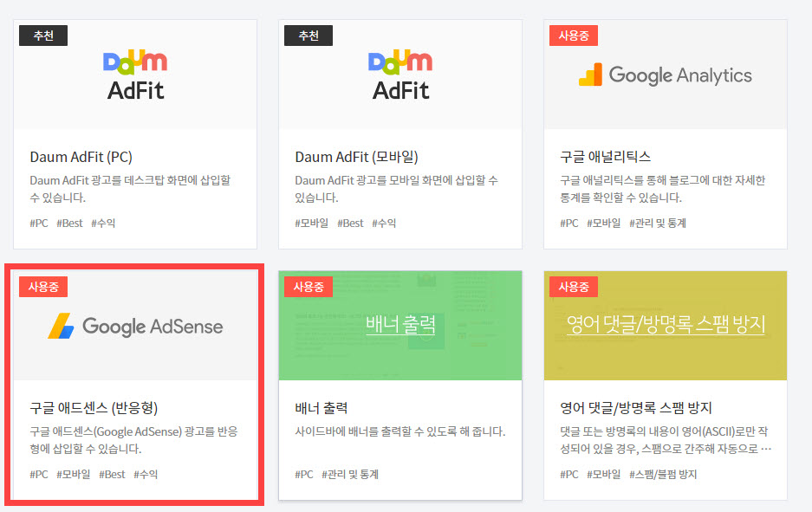Select #PC tag on Daum AdFit (PC) card
Screen dimensions: 812x512
click(39, 224)
